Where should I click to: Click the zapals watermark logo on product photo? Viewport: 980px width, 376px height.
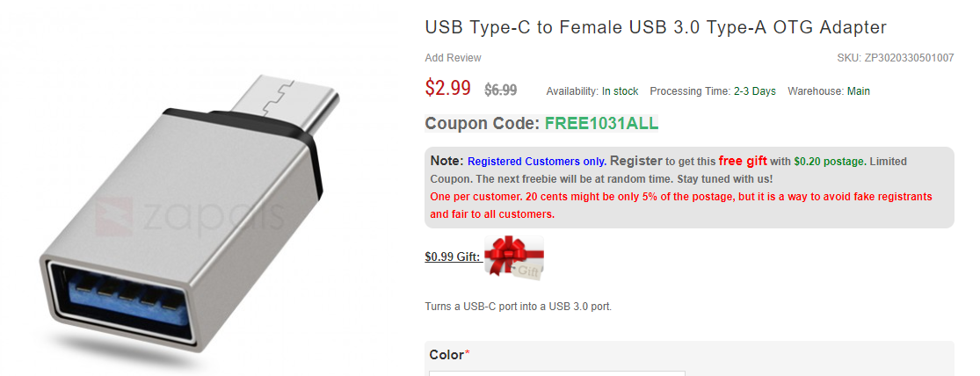coord(189,216)
